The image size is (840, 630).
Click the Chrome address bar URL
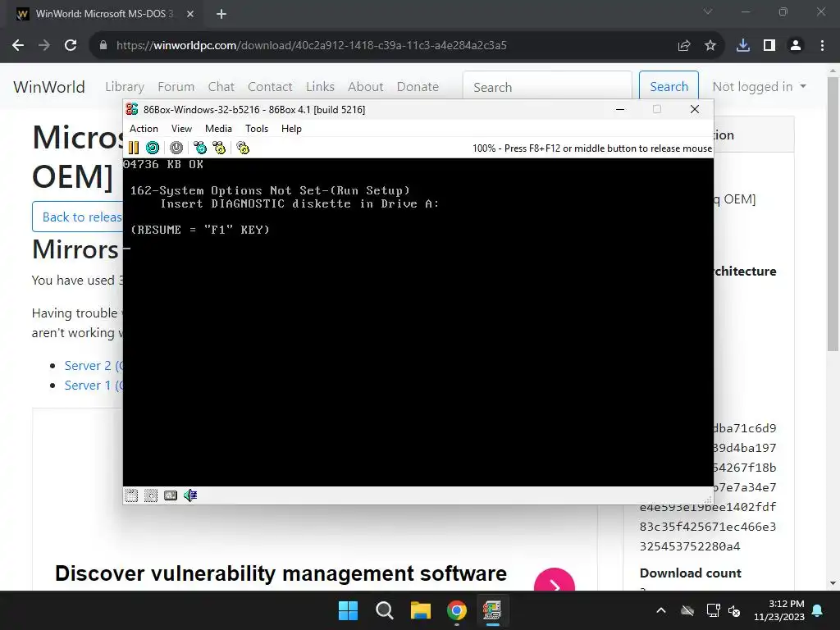(x=311, y=46)
